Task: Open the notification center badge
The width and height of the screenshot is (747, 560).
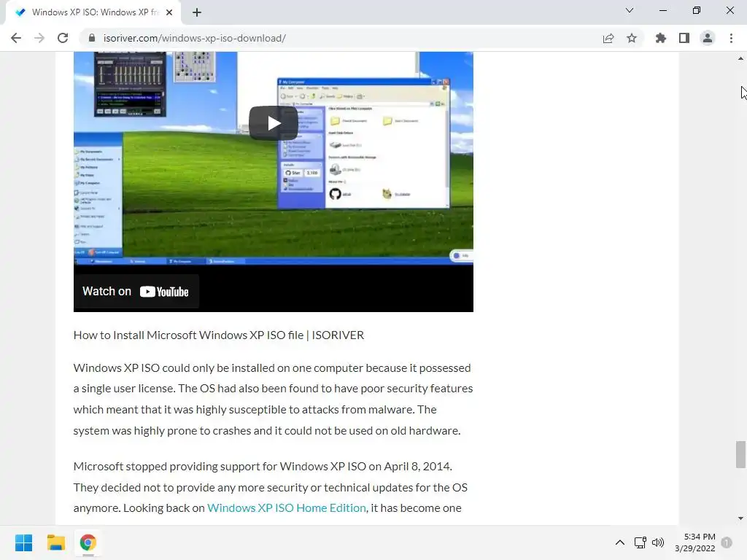Action: click(x=727, y=542)
